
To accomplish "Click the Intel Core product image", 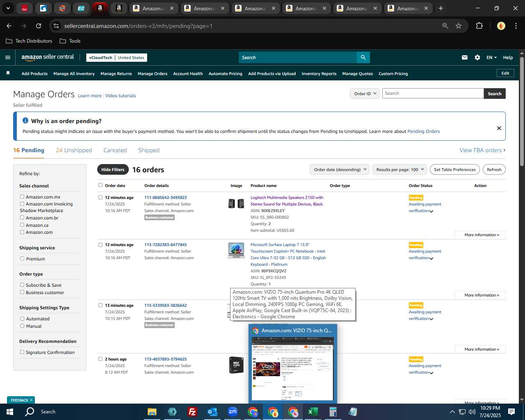I will tap(236, 365).
